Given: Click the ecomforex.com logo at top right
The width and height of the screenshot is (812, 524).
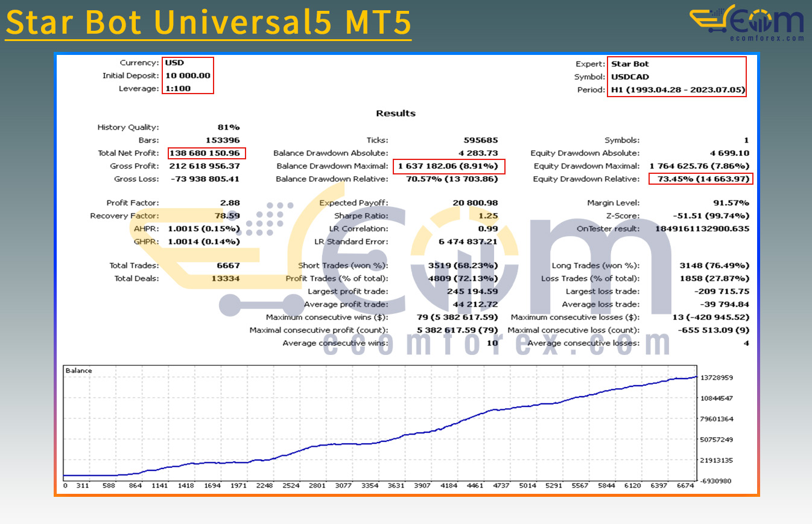Looking at the screenshot, I should (747, 23).
